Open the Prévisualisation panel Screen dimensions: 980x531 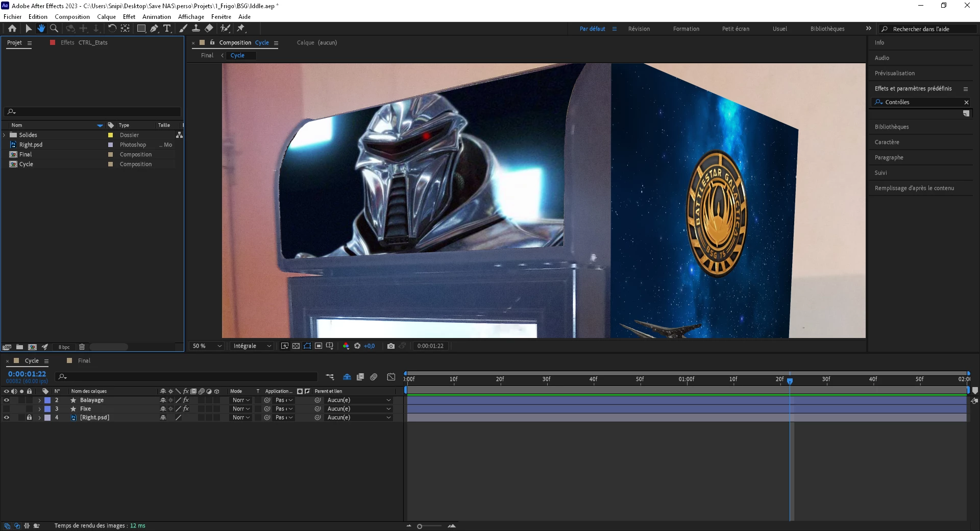coord(895,74)
